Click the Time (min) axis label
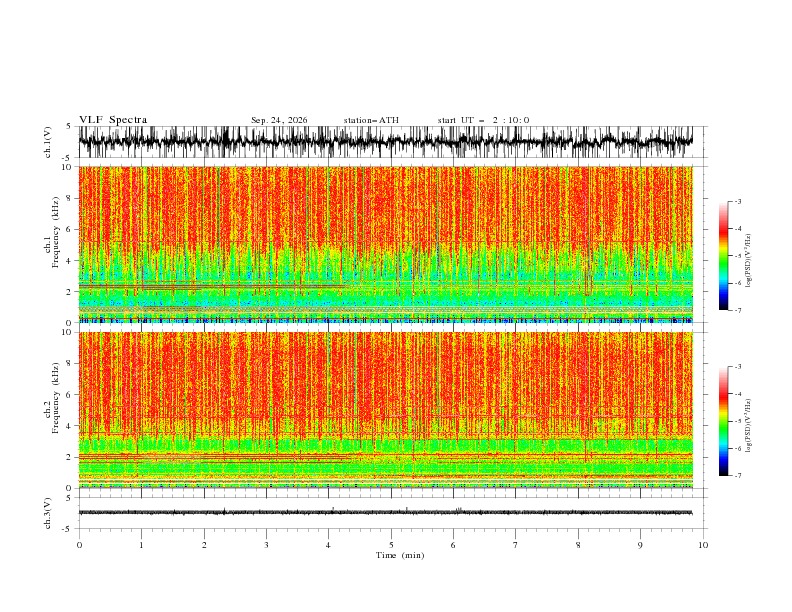The image size is (792, 612). click(400, 555)
